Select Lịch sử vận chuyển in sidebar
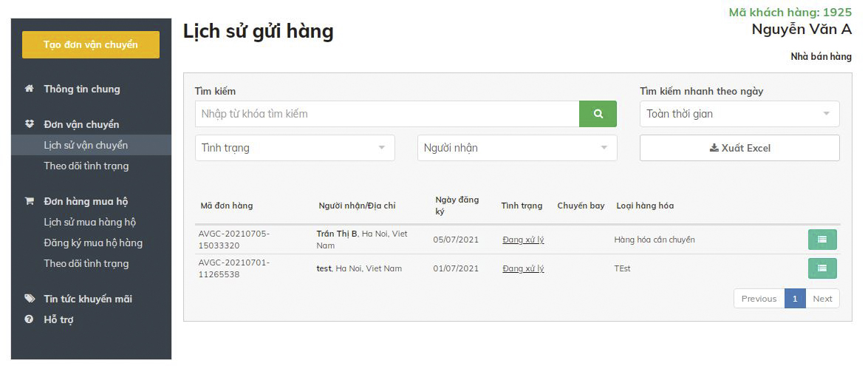 tap(86, 145)
